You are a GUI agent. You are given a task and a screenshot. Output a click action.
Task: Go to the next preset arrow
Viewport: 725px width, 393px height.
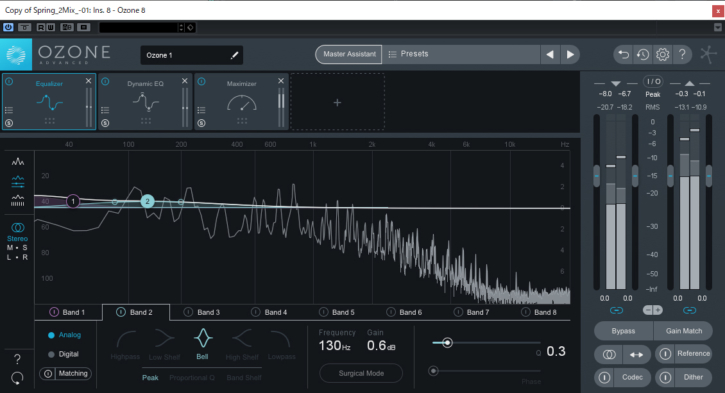click(x=570, y=55)
